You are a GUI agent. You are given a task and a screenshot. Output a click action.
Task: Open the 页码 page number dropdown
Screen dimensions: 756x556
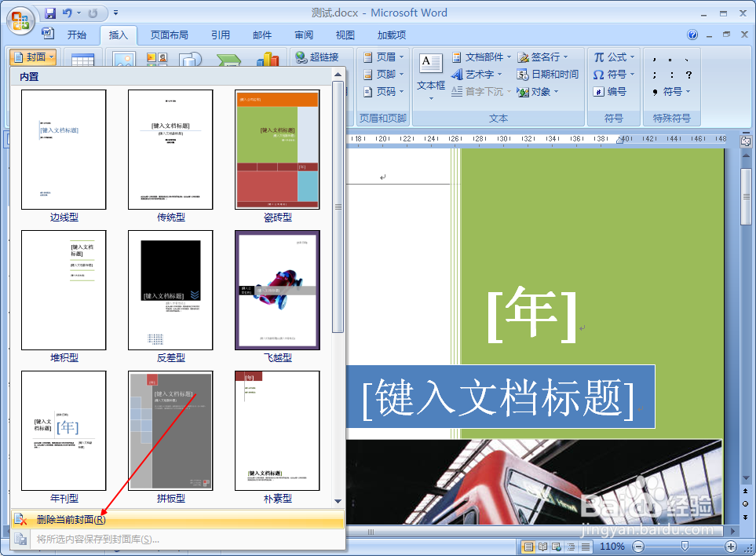(x=383, y=92)
